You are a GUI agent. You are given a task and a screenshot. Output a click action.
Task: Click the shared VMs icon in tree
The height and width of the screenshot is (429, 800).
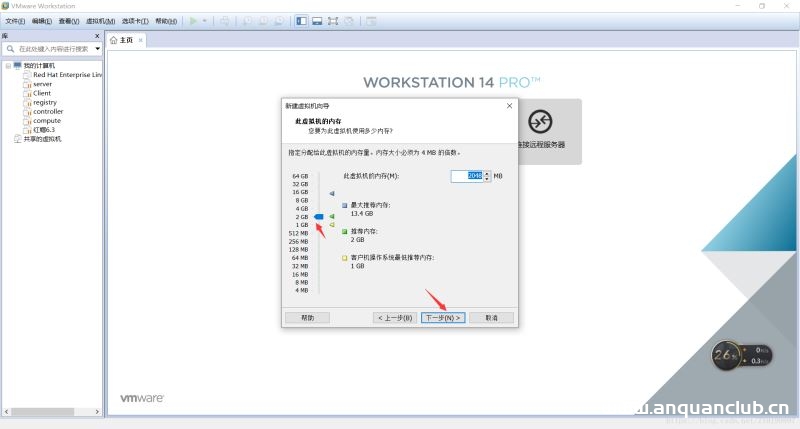(x=18, y=139)
